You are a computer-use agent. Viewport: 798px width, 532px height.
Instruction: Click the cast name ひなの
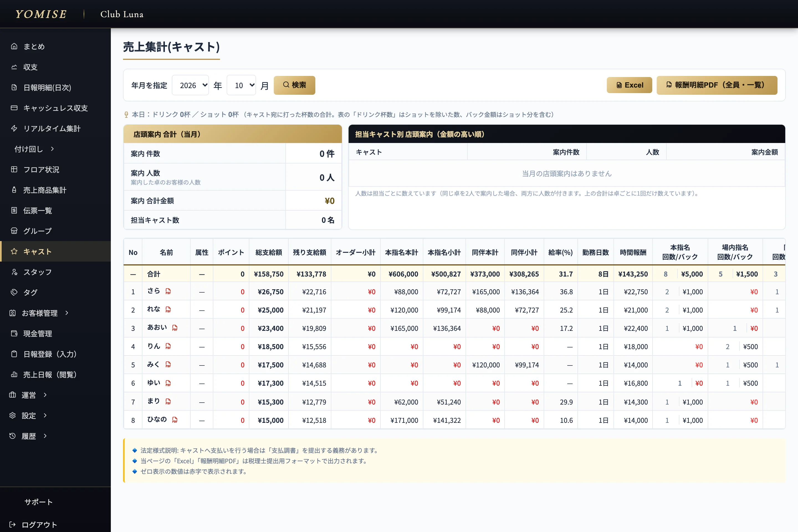pos(157,419)
